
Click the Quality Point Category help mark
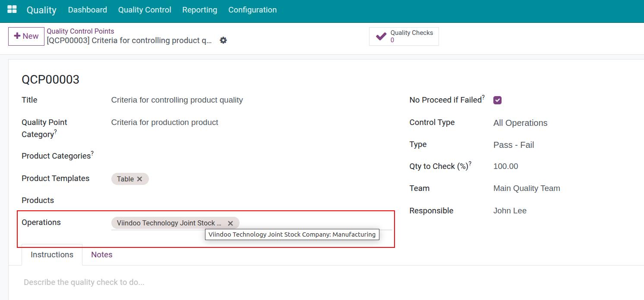(x=56, y=131)
